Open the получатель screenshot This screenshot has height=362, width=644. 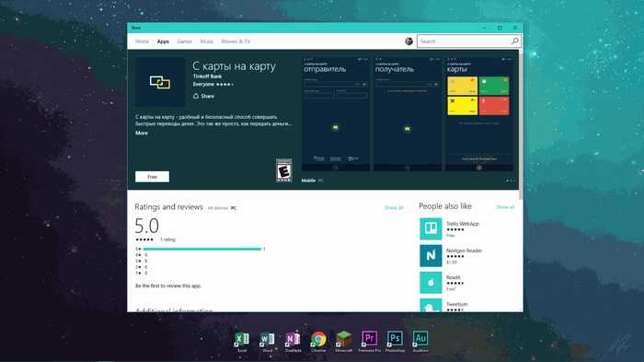(x=408, y=114)
